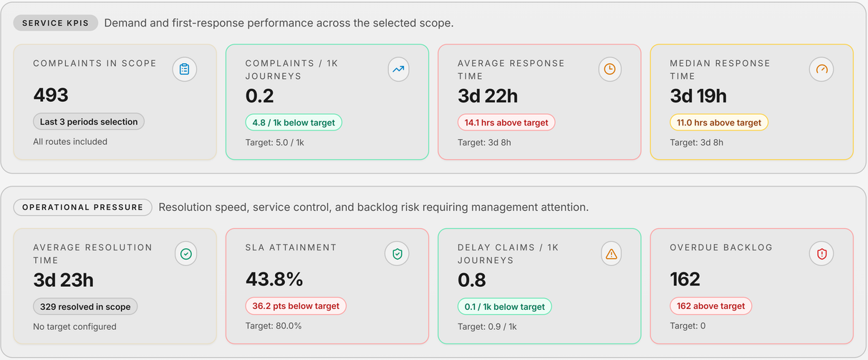Click the 'All routes included' note
This screenshot has width=868, height=360.
click(70, 142)
